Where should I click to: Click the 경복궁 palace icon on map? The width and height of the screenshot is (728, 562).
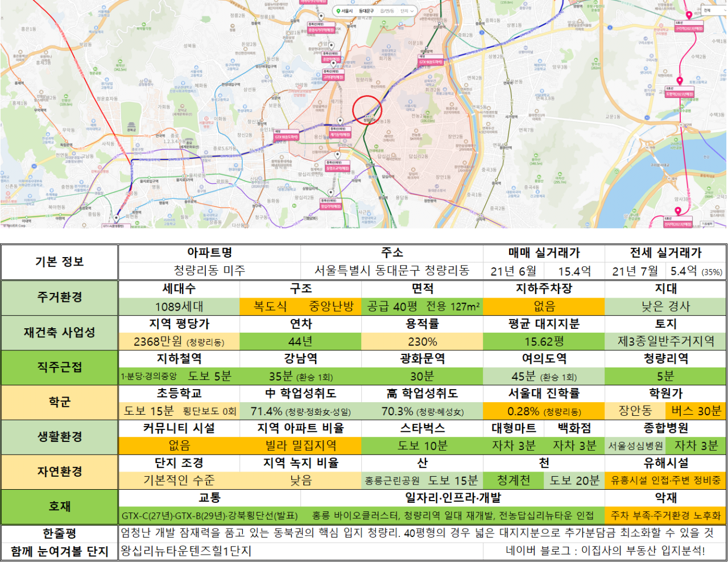[132, 126]
